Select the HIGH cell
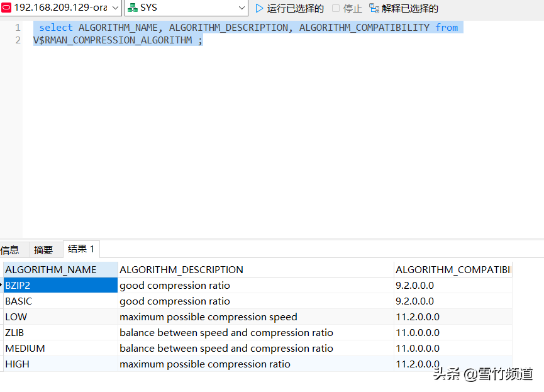 coord(61,364)
